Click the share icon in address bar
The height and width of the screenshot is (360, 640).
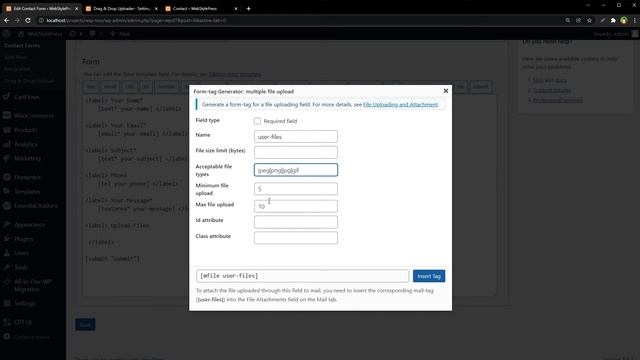tap(578, 20)
